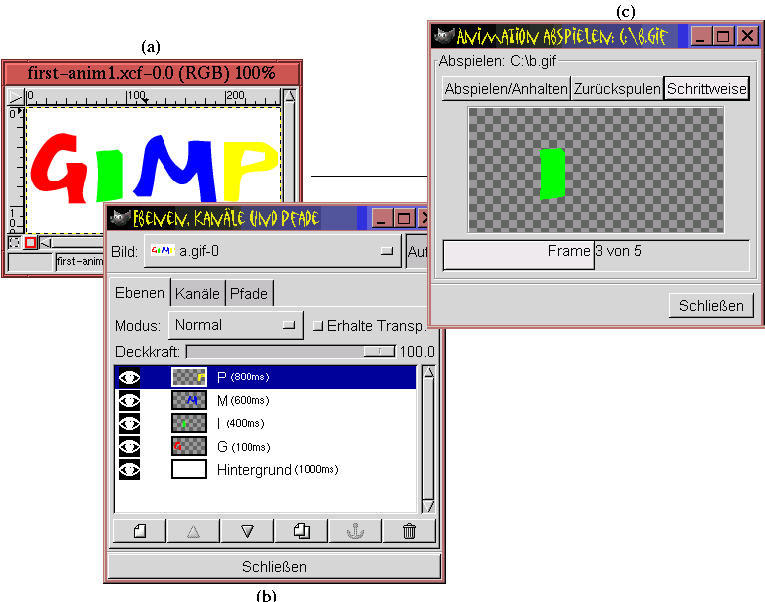Click the new layer icon button
765x602 pixels.
pos(139,531)
